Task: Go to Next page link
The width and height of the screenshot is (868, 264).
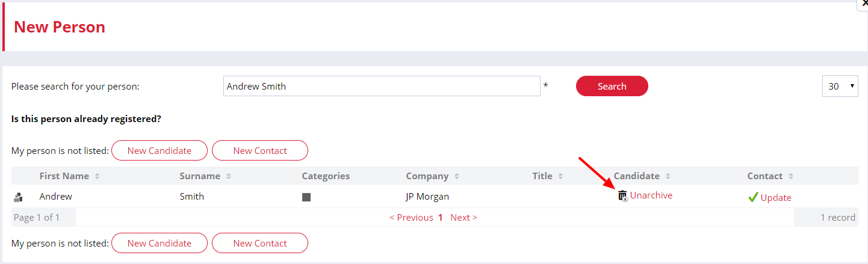Action: point(463,218)
